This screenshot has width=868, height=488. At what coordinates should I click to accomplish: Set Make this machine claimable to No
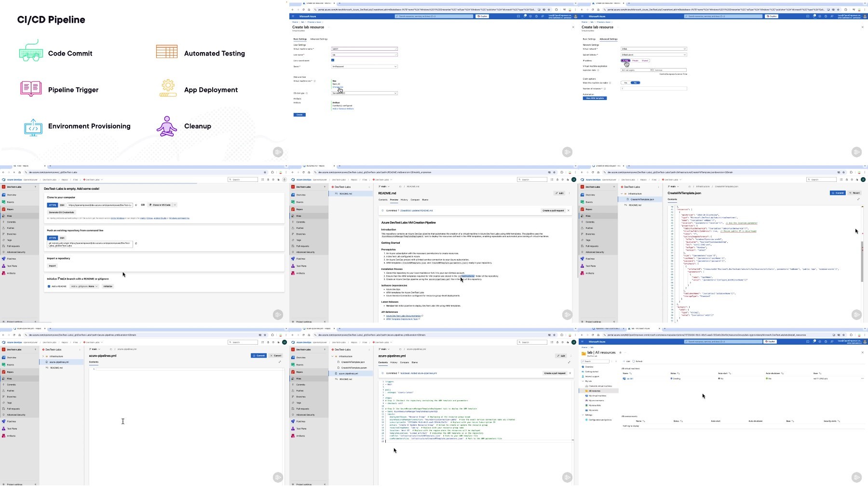click(635, 83)
